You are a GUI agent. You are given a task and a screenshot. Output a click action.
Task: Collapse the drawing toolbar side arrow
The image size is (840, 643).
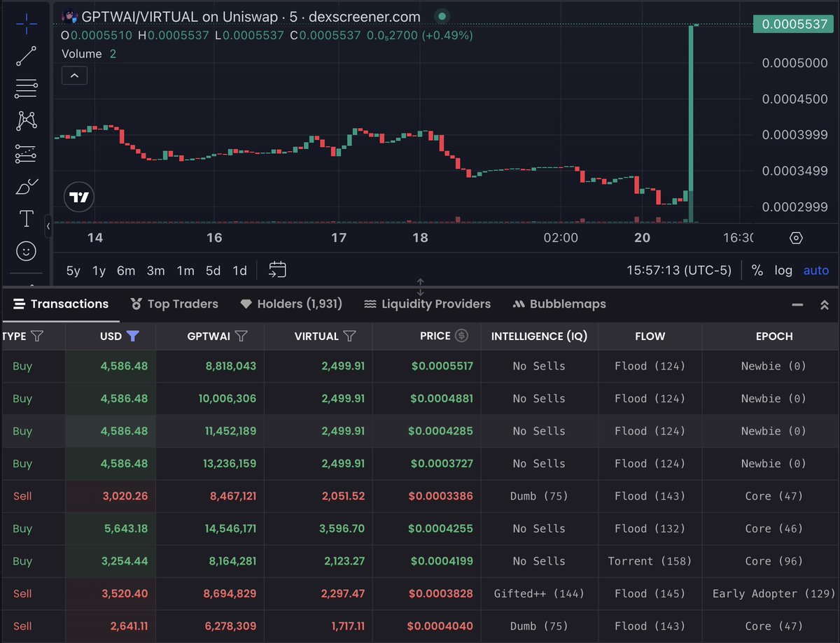pos(48,227)
